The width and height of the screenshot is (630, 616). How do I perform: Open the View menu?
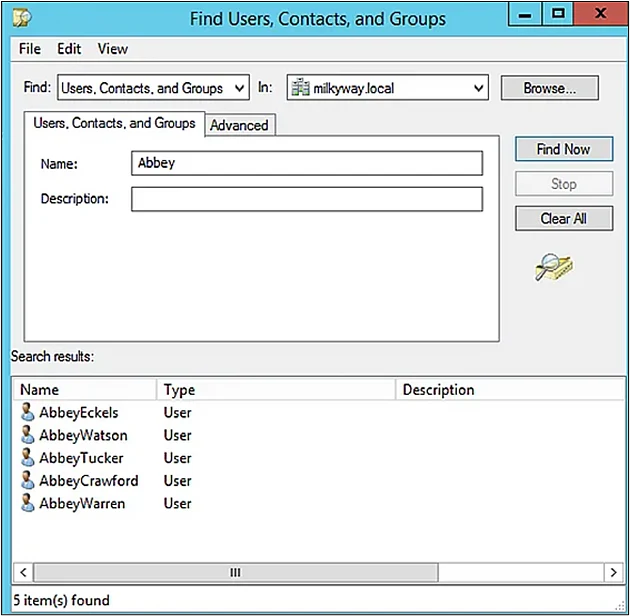(112, 49)
